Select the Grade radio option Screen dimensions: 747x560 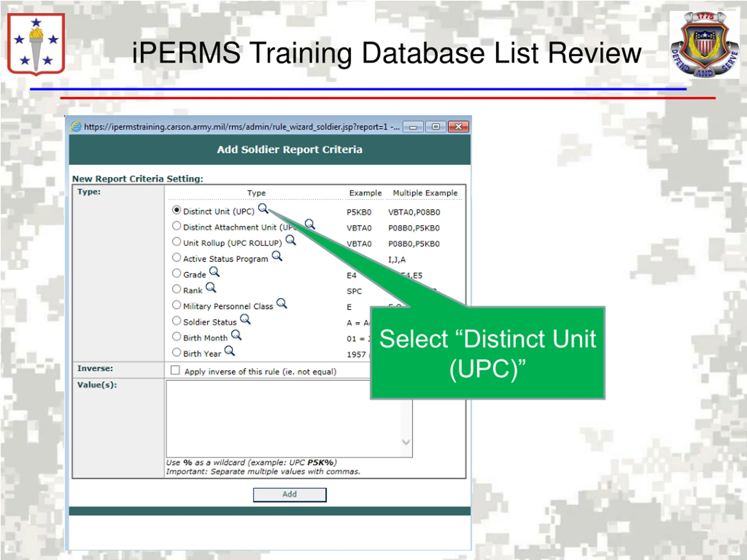click(176, 273)
